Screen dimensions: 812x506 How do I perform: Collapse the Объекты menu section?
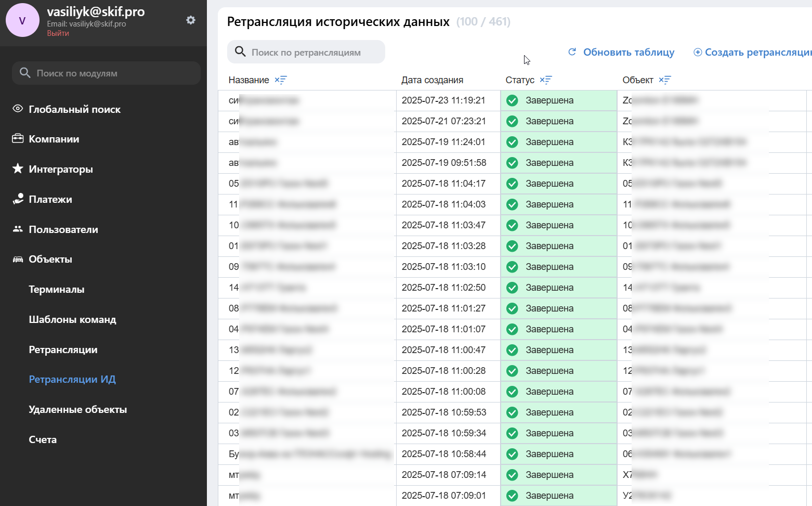coord(50,259)
